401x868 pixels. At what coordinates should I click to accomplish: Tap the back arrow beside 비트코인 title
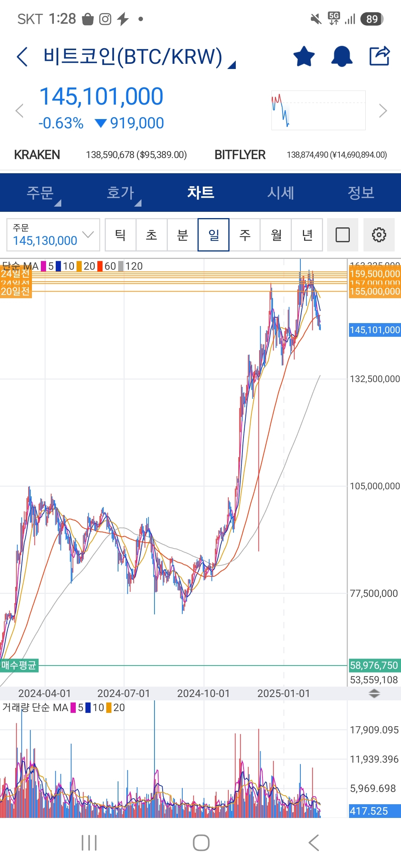tap(22, 57)
